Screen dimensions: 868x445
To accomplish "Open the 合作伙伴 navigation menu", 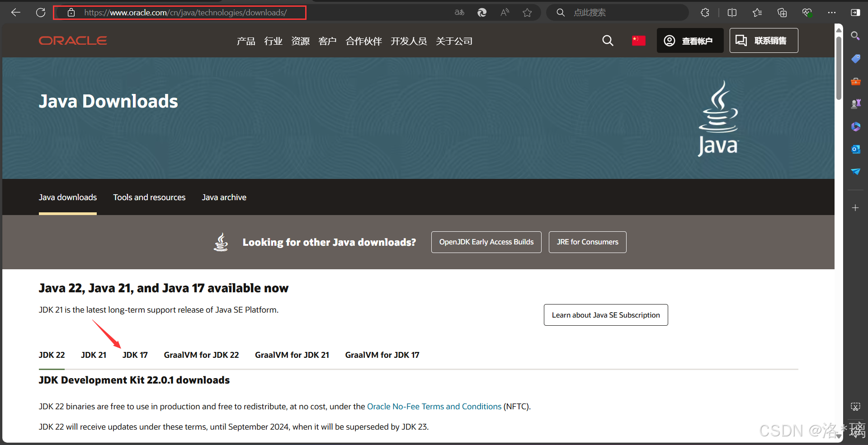I will tap(363, 41).
